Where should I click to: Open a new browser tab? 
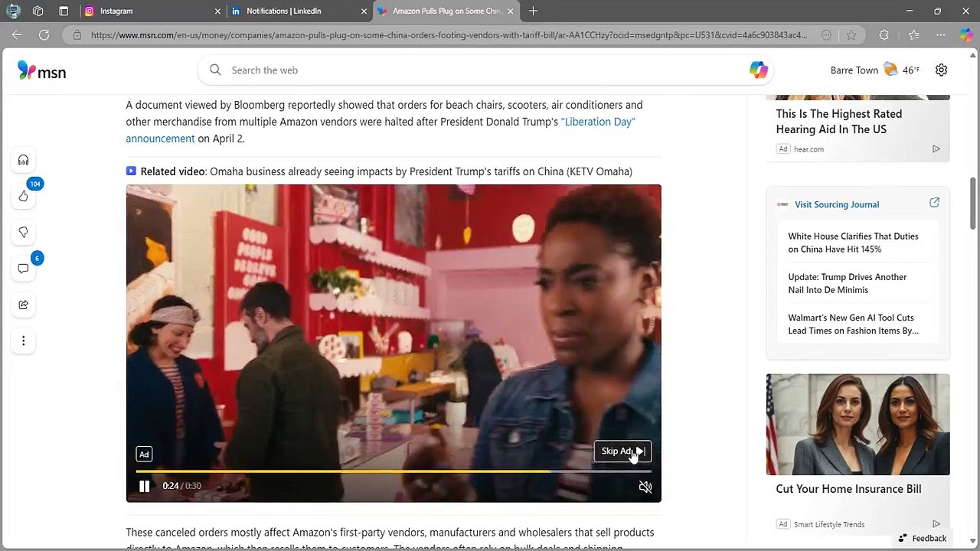(x=533, y=11)
